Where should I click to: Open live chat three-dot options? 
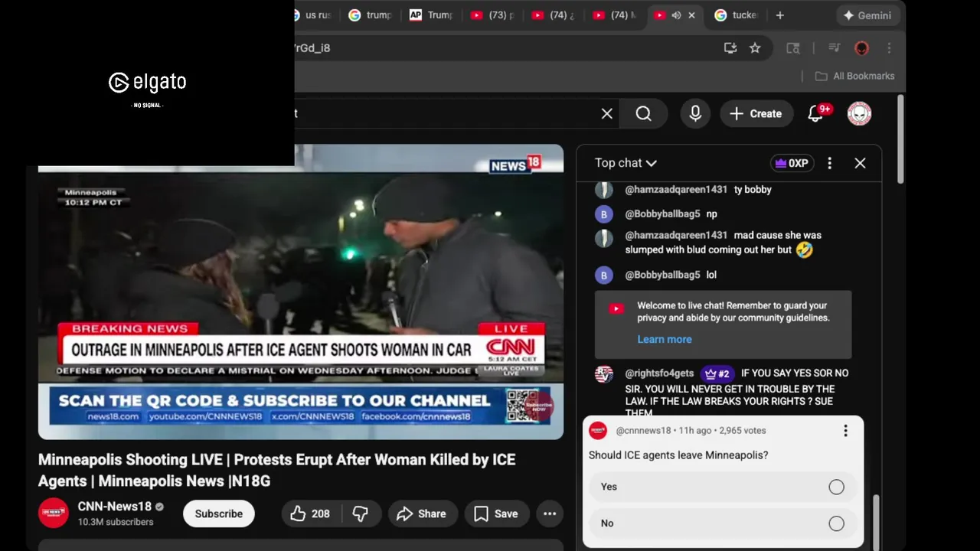[829, 163]
